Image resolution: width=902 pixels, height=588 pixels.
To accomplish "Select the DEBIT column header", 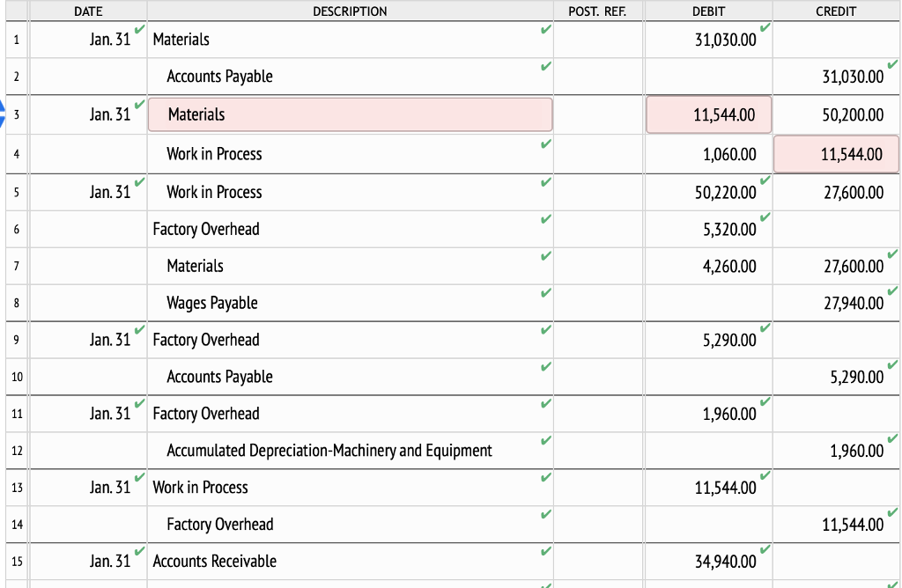I will [x=708, y=11].
